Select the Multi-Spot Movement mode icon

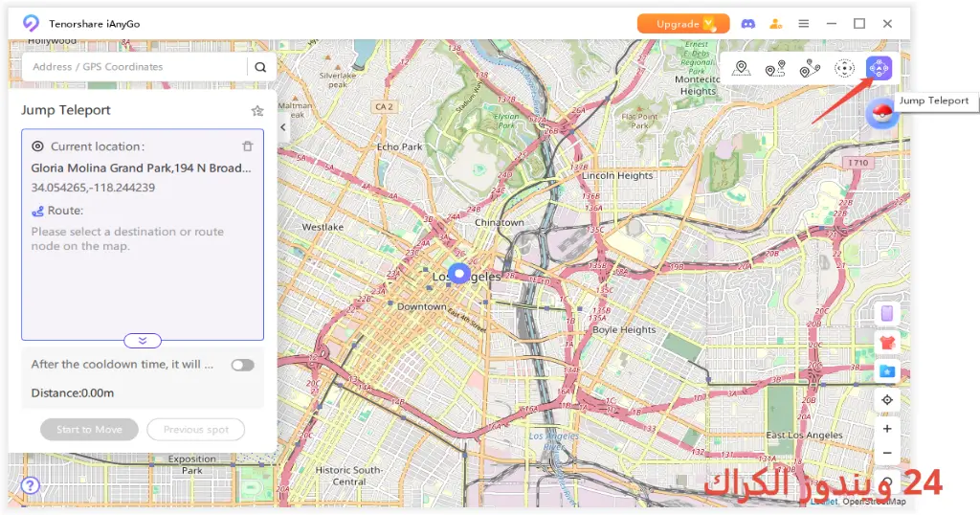(810, 68)
